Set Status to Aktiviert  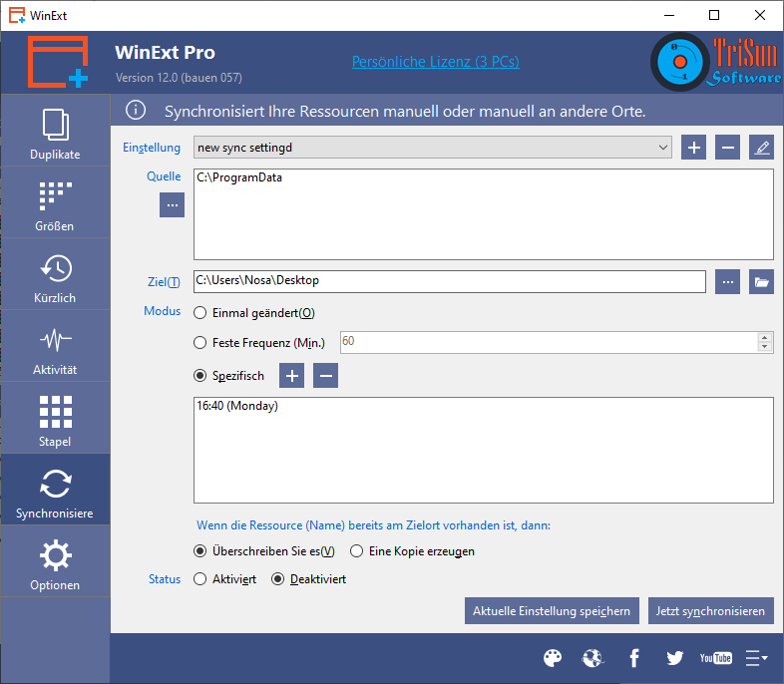tap(224, 579)
